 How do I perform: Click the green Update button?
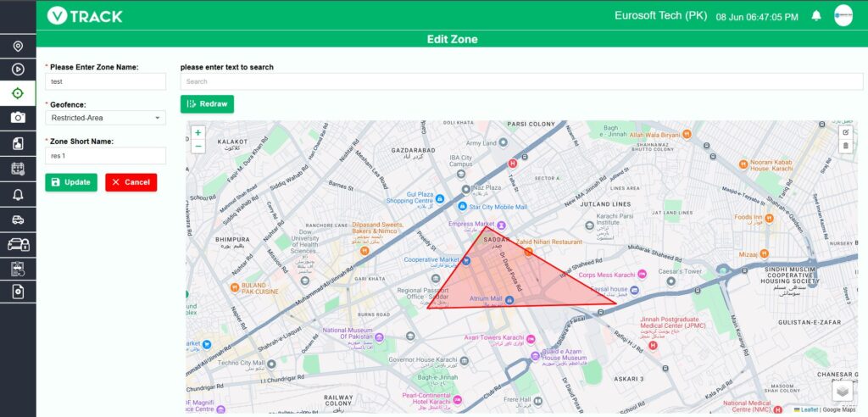[71, 182]
